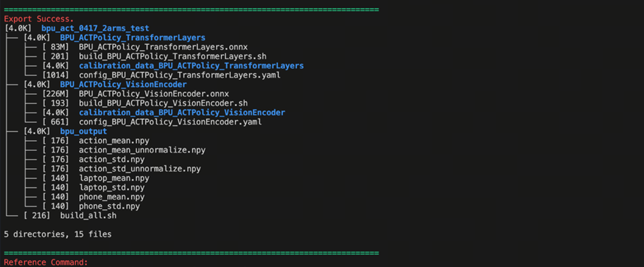
Task: Select the BPU_ACTPolicy_VisionEncoder folder name
Action: (123, 84)
